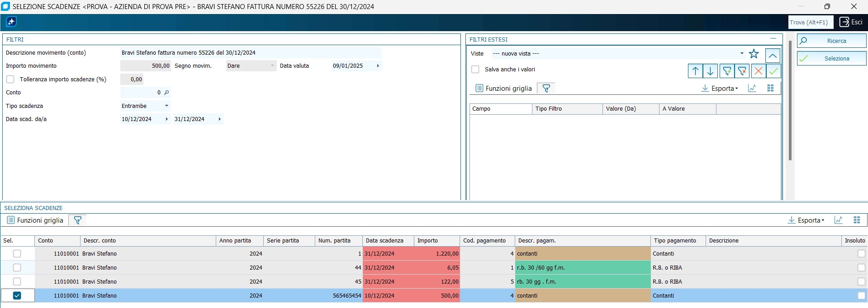Open the chart icon in Seleziona Scadenze toolbar

coord(839,220)
